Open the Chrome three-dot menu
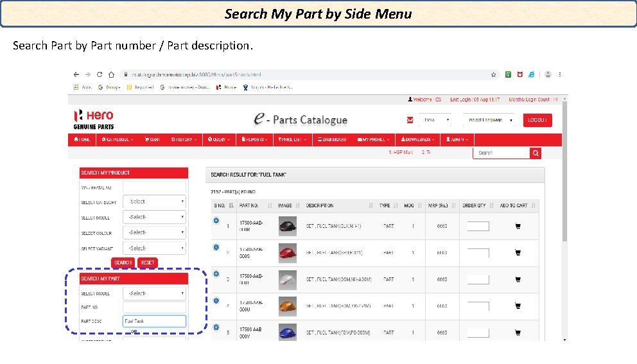 (x=560, y=74)
